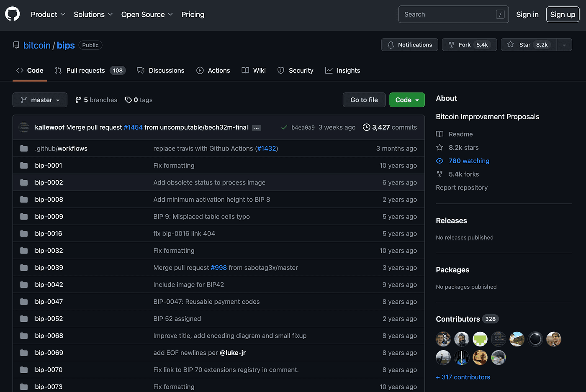The width and height of the screenshot is (586, 392).
Task: Click the bell icon in Notifications
Action: (x=391, y=45)
